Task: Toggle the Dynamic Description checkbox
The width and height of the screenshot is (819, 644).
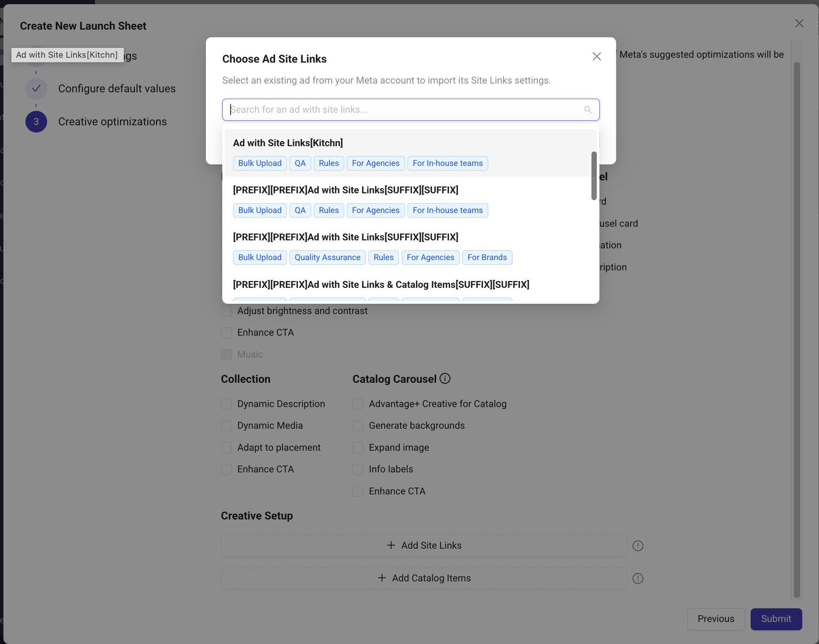Action: click(x=227, y=404)
